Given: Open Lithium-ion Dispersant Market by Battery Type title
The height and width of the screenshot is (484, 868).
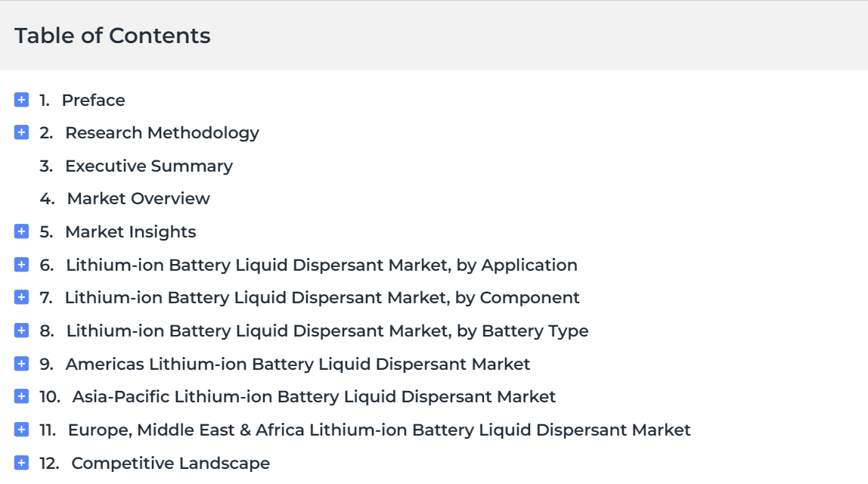Looking at the screenshot, I should (x=327, y=331).
